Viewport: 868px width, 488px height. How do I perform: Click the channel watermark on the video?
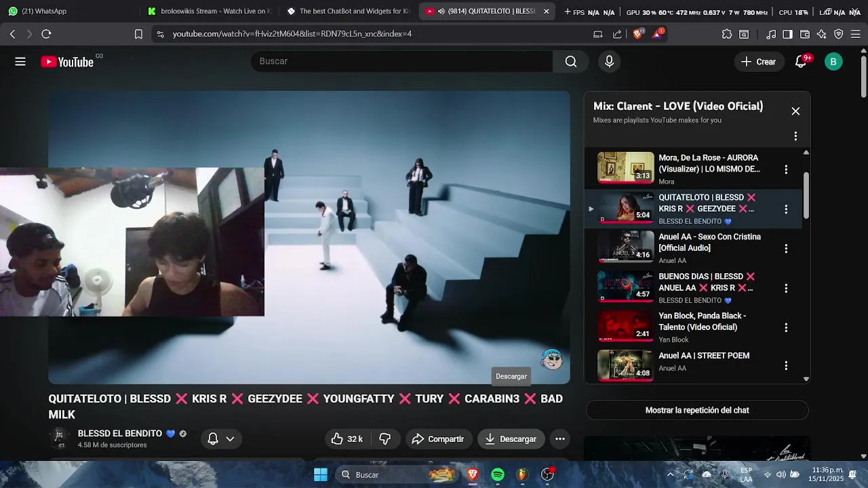click(552, 359)
